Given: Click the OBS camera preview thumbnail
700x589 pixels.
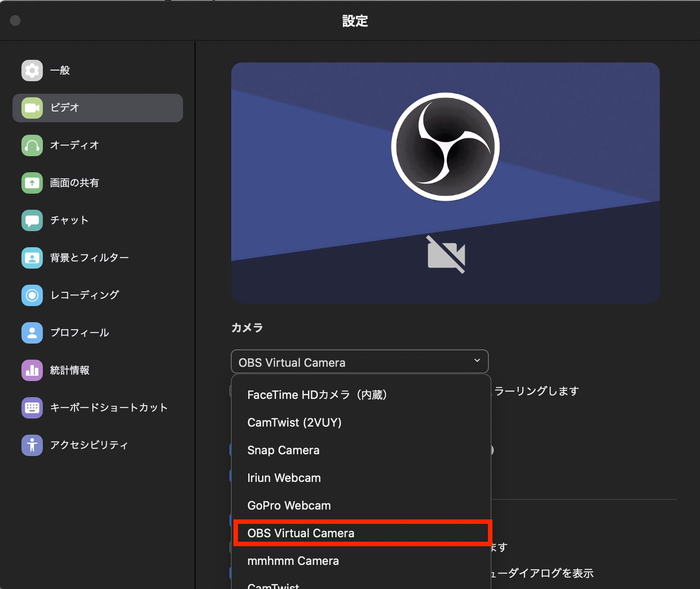Looking at the screenshot, I should click(446, 183).
